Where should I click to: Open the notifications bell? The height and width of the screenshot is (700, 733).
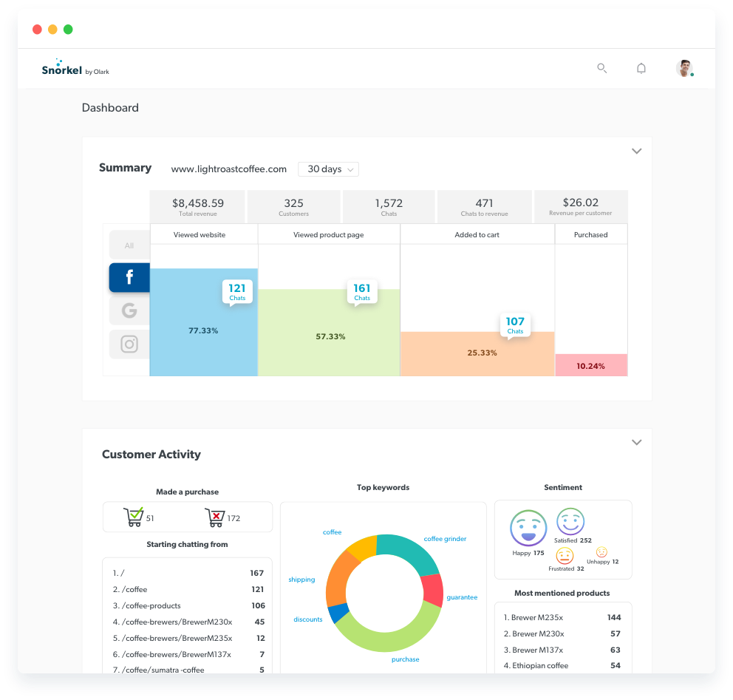641,68
